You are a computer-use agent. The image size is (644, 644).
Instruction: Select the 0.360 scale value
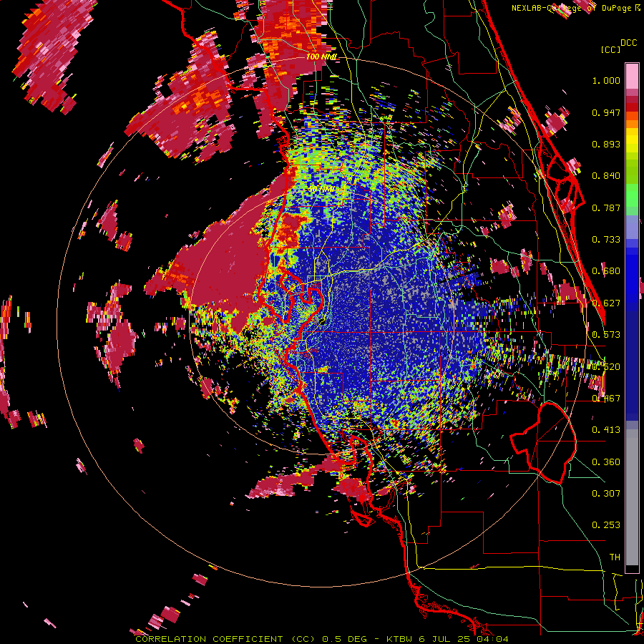pos(606,462)
